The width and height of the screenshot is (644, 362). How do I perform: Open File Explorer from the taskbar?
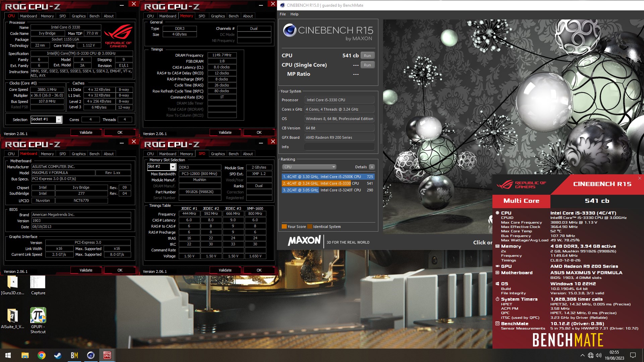(x=25, y=355)
